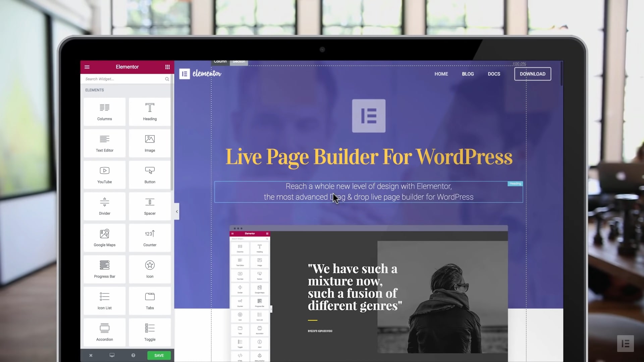Viewport: 644px width, 362px height.
Task: Toggle the grid dots view icon
Action: click(x=167, y=67)
